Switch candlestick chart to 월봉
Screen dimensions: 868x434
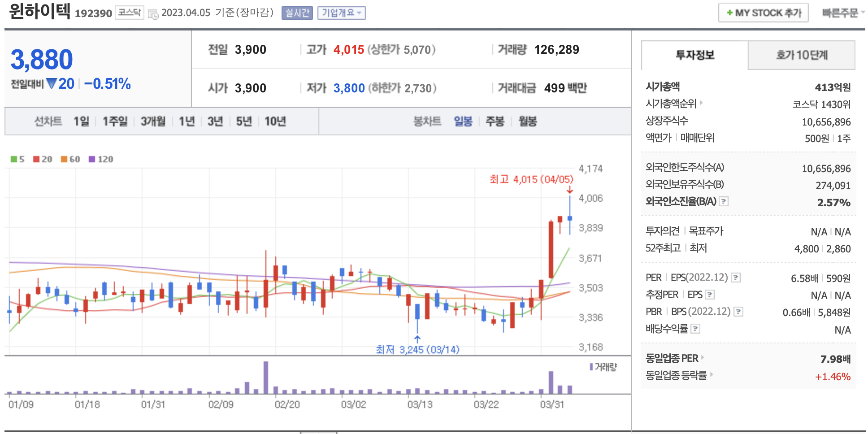[528, 121]
